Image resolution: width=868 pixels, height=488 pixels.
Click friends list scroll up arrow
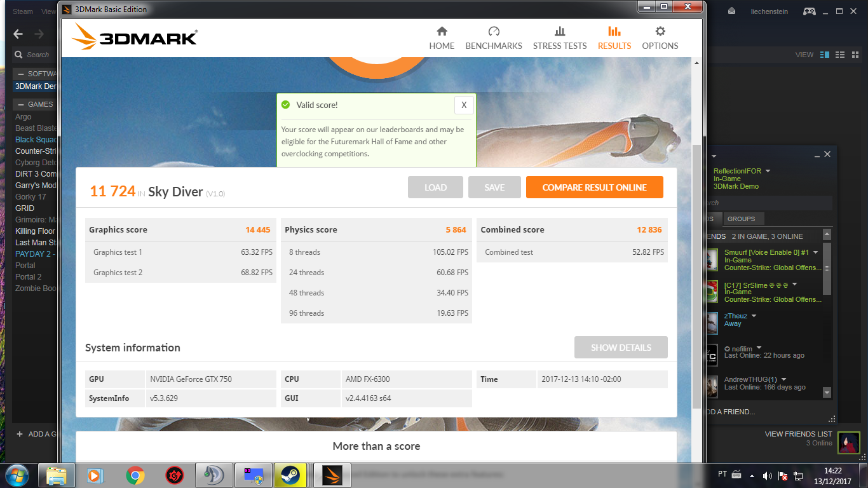827,235
